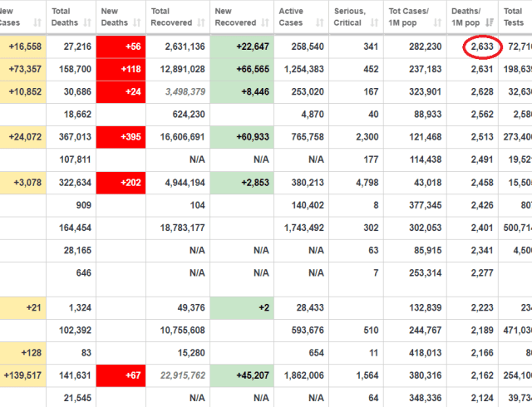The height and width of the screenshot is (407, 532).
Task: Click yellow +139,517 new cases cell
Action: (22, 375)
